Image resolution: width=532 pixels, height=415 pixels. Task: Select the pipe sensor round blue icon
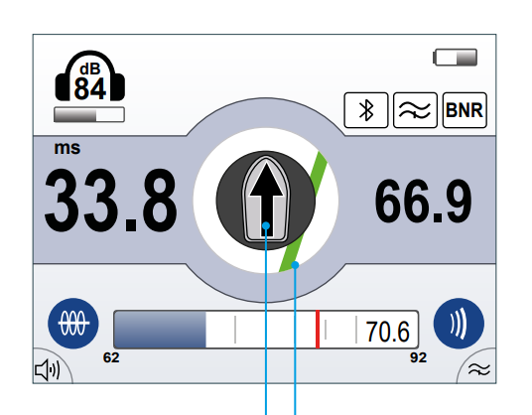tap(73, 324)
